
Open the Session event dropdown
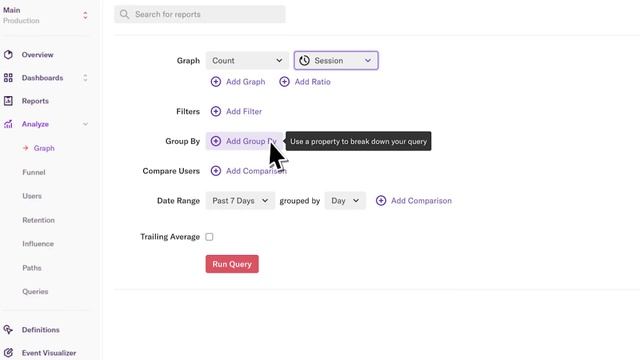coord(336,60)
